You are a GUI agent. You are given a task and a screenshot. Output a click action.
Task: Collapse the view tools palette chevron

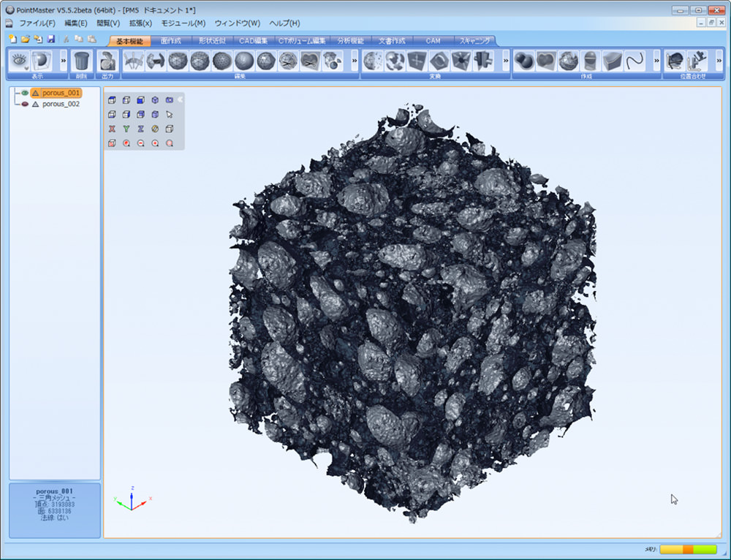point(181,99)
